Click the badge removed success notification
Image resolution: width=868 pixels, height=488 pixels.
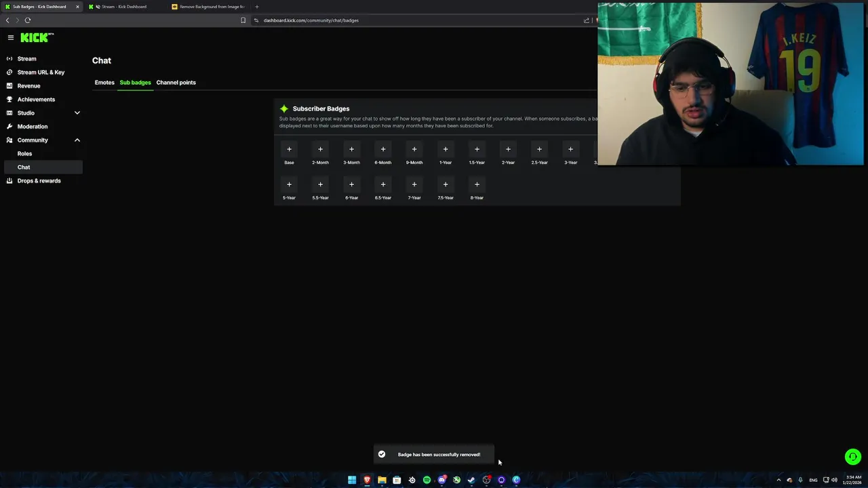pyautogui.click(x=434, y=455)
